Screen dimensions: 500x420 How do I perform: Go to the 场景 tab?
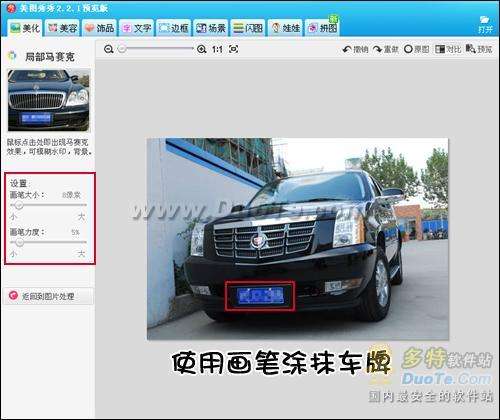click(211, 28)
